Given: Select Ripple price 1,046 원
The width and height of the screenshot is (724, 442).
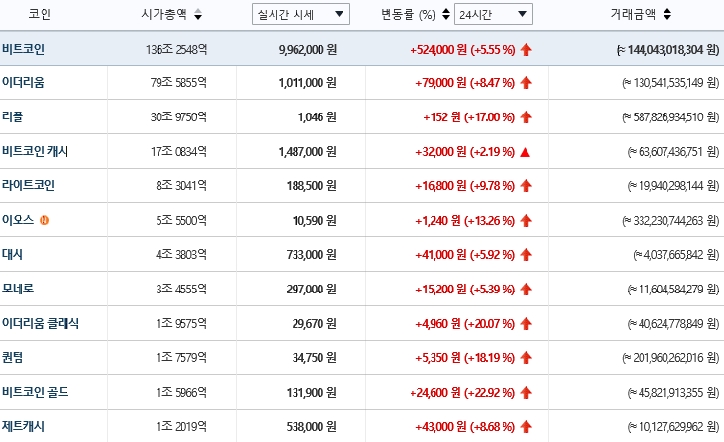Looking at the screenshot, I should pos(317,117).
